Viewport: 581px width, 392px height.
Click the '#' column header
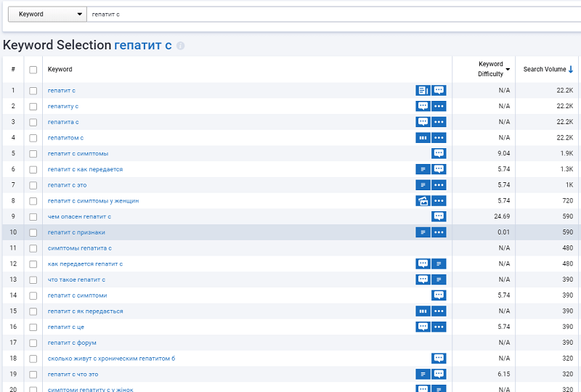(x=13, y=70)
